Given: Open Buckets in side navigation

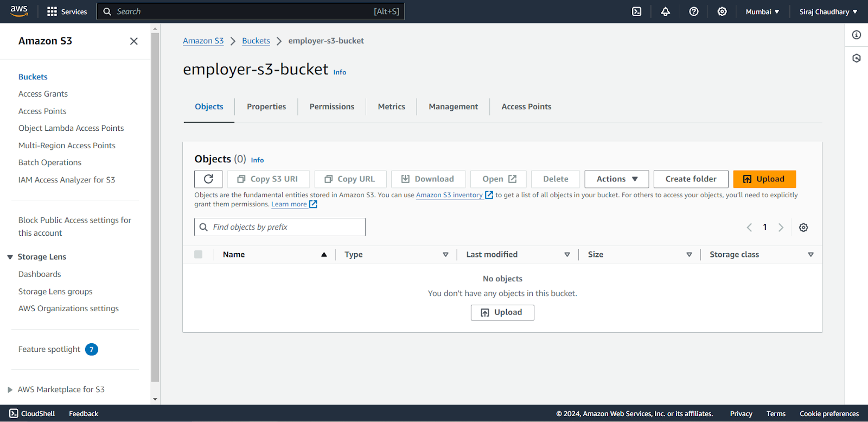Looking at the screenshot, I should [33, 77].
